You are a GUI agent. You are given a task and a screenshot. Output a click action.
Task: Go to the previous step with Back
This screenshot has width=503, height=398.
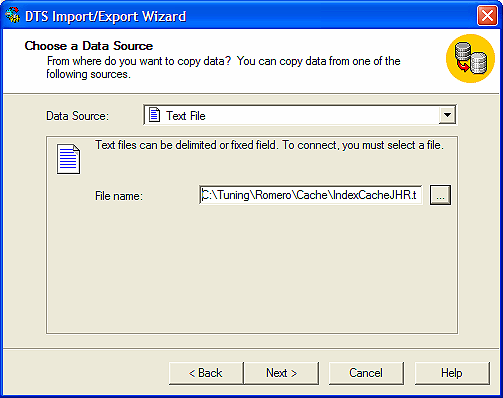click(x=206, y=373)
